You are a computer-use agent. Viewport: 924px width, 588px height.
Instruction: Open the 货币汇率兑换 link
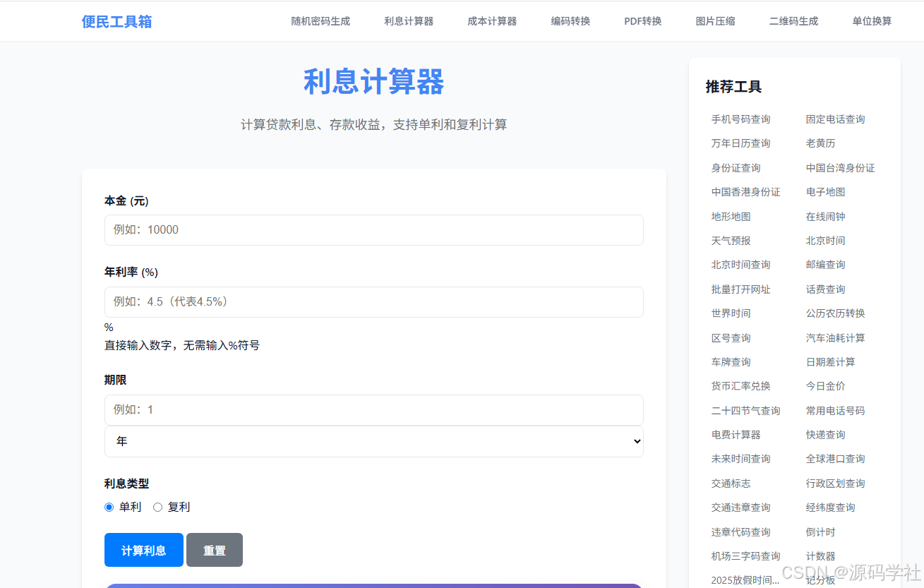[x=740, y=385]
